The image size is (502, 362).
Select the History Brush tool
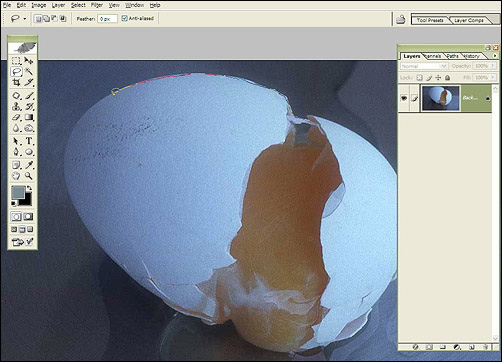(x=29, y=107)
